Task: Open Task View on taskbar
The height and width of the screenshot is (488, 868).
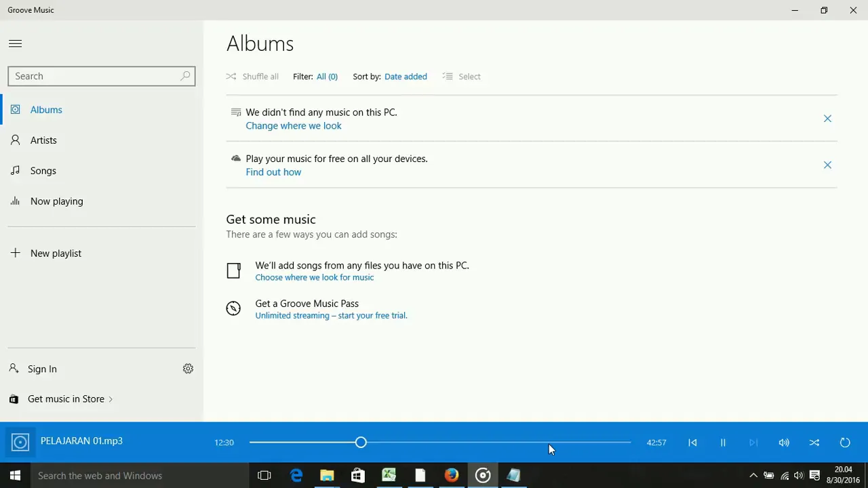Action: click(x=264, y=476)
